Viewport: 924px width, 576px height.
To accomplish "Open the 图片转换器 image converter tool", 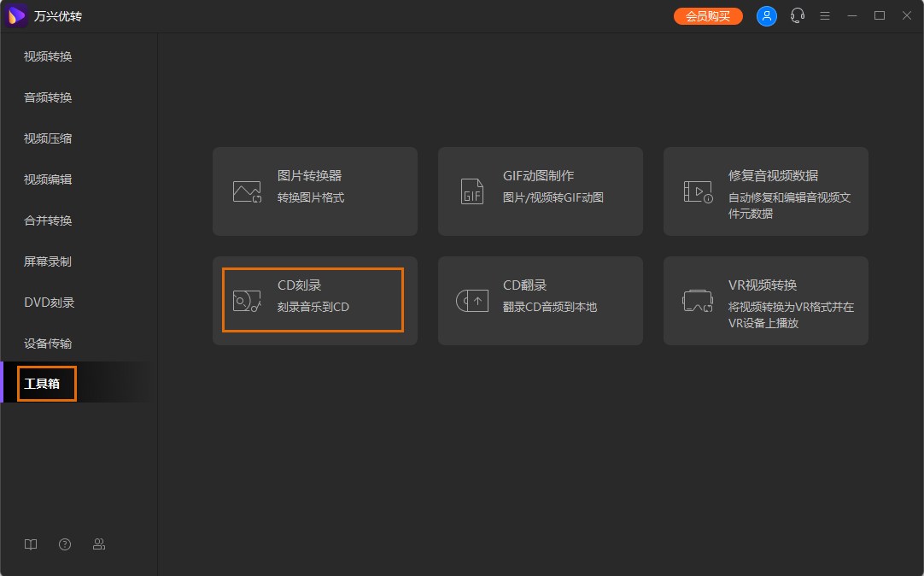I will coord(315,191).
